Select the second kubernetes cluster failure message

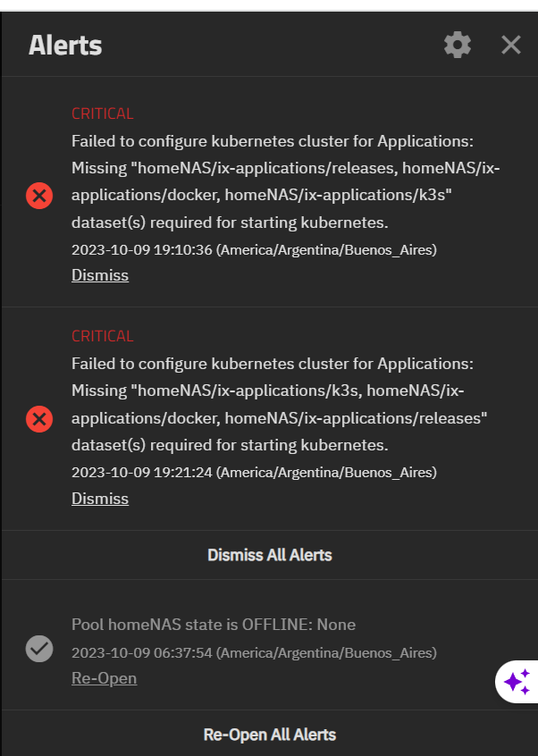click(x=280, y=404)
